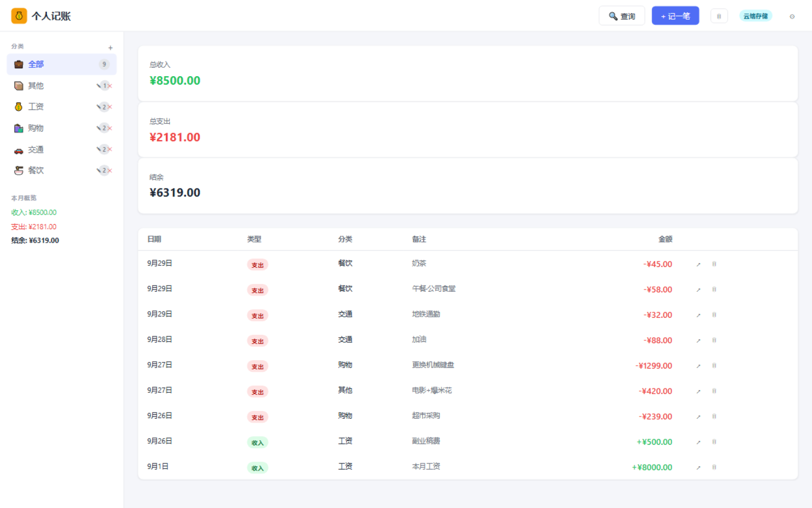This screenshot has width=812, height=508.
Task: Edit the 地铁通勤 record
Action: 699,315
